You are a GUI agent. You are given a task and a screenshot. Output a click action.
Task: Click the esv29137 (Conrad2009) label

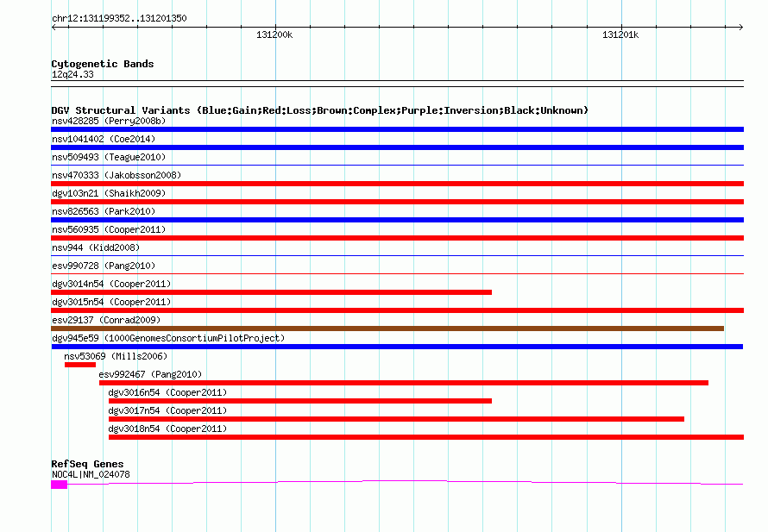point(106,320)
